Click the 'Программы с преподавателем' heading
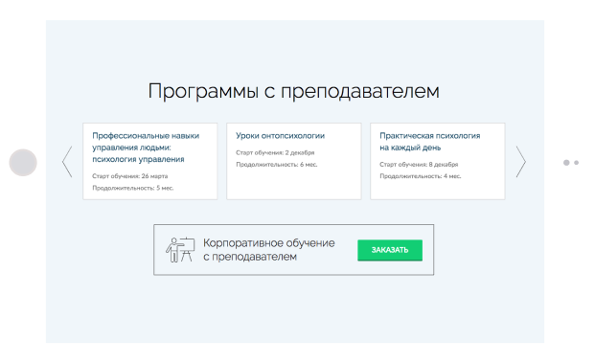This screenshot has height=364, width=595. [294, 91]
